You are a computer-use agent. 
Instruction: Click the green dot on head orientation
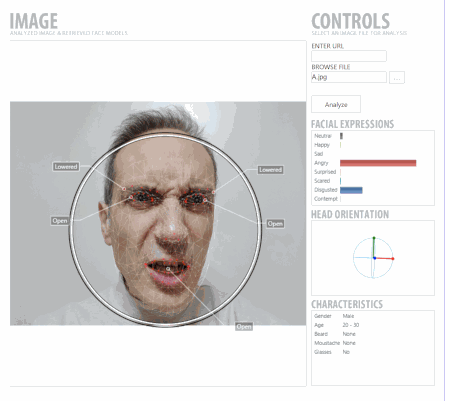pyautogui.click(x=374, y=238)
